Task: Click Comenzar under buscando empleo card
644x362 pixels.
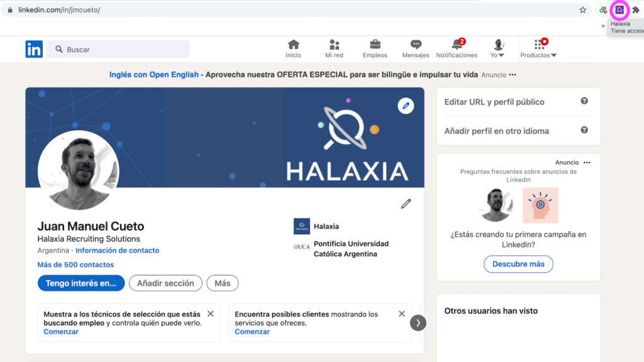Action: point(61,332)
